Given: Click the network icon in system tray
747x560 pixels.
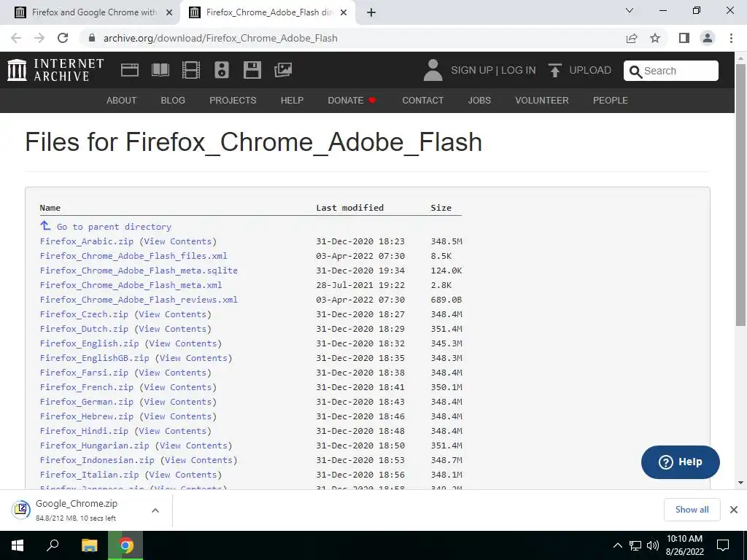Looking at the screenshot, I should coord(635,545).
